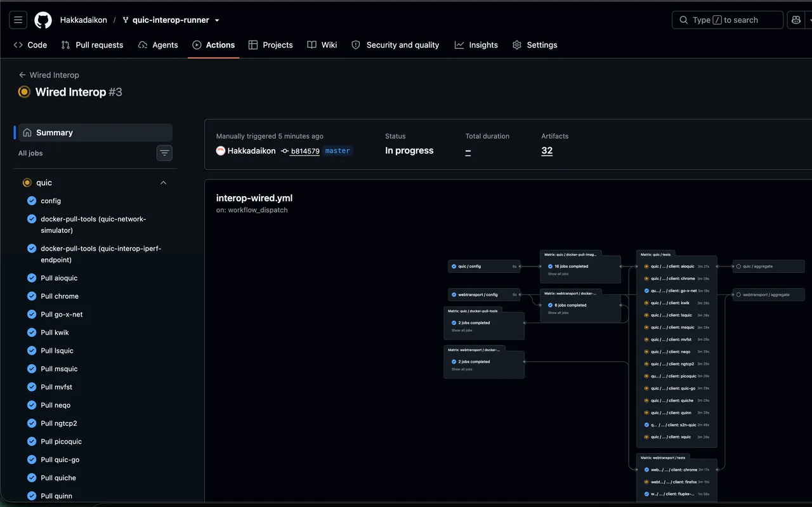812x507 pixels.
Task: Show all jobs in the quic docker-pull-images matrix
Action: [558, 274]
